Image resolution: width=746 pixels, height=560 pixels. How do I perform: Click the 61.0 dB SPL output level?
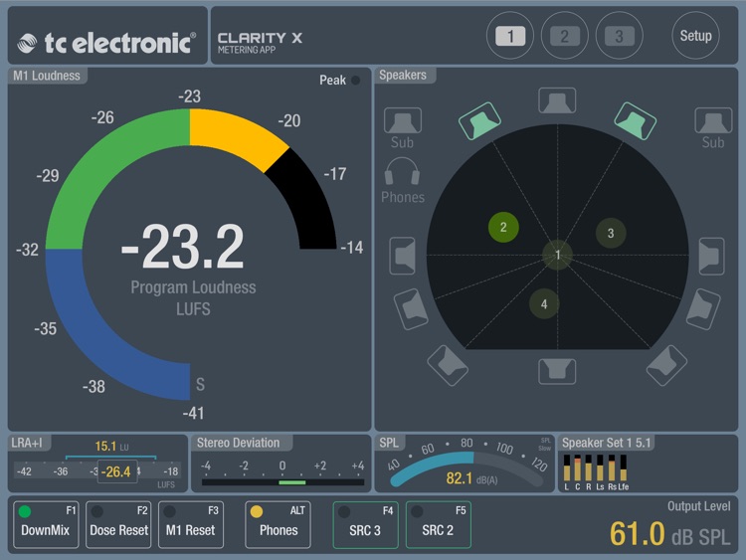[669, 533]
